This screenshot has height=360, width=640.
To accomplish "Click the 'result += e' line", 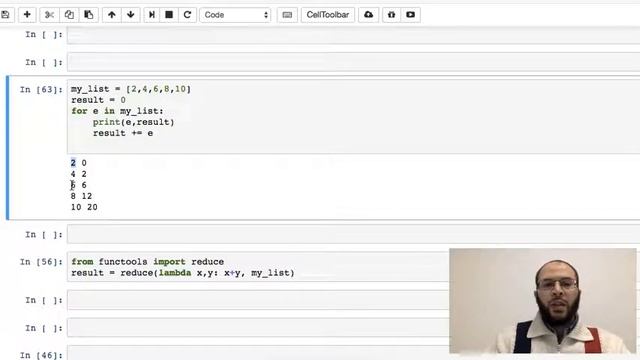I will (x=123, y=133).
